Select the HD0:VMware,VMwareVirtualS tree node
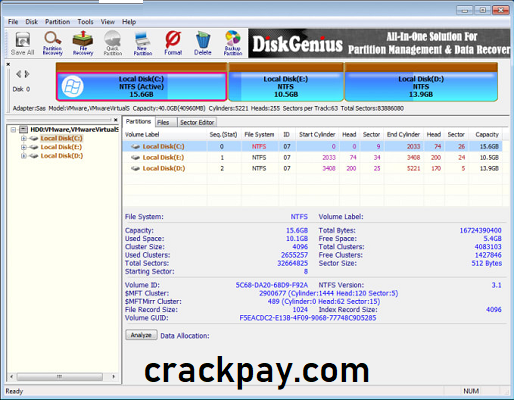Image resolution: width=514 pixels, height=400 pixels. pyautogui.click(x=74, y=129)
